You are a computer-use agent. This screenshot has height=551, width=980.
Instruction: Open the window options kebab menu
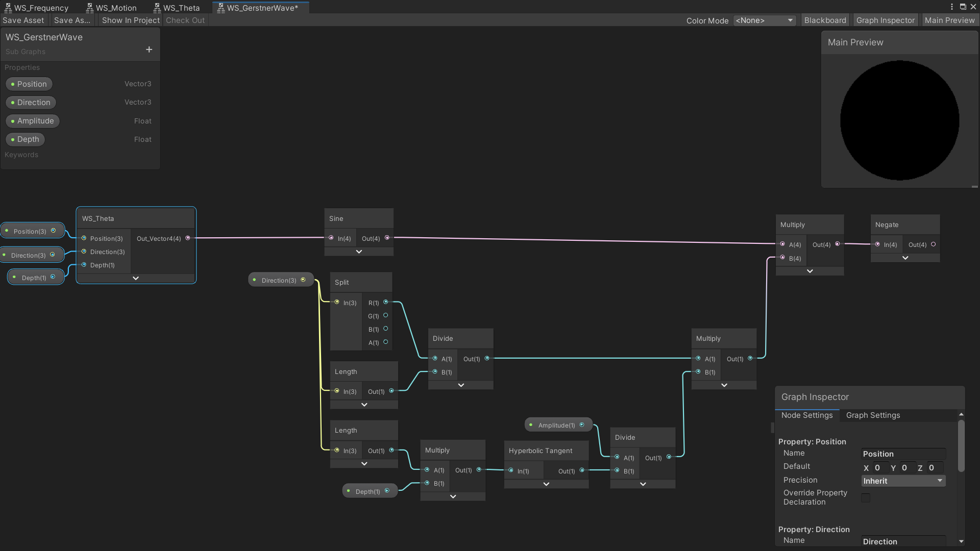pyautogui.click(x=951, y=7)
